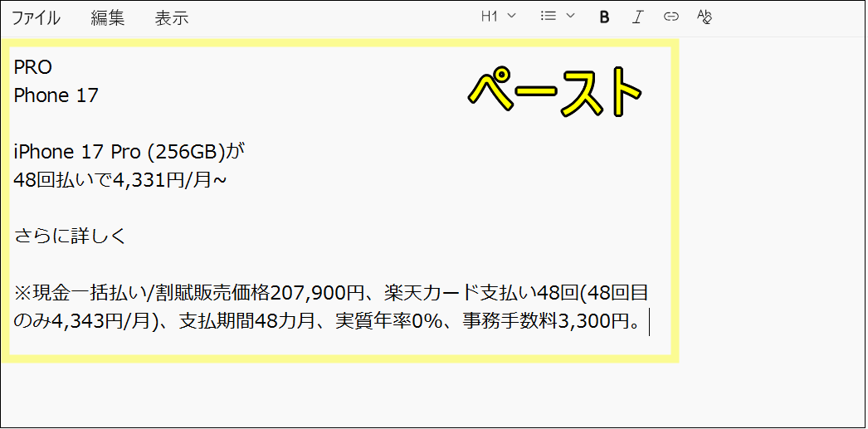
Task: Expand the bullet list dropdown
Action: tap(558, 17)
